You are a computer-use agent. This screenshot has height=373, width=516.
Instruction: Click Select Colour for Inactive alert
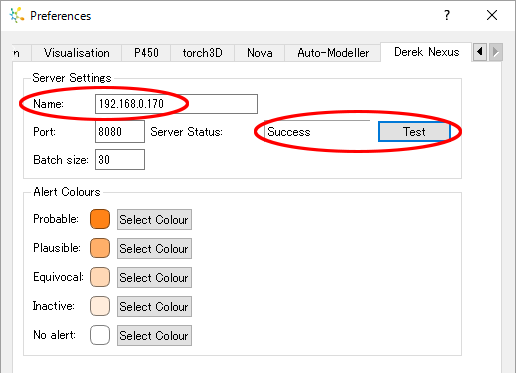(x=154, y=307)
